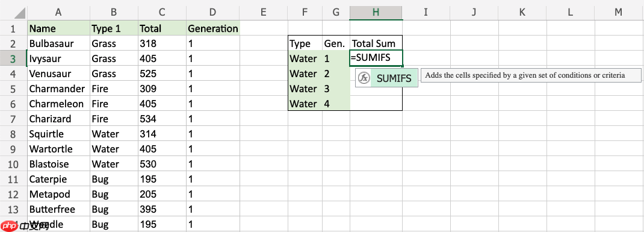Click the select-all corner triangle

pos(19,14)
